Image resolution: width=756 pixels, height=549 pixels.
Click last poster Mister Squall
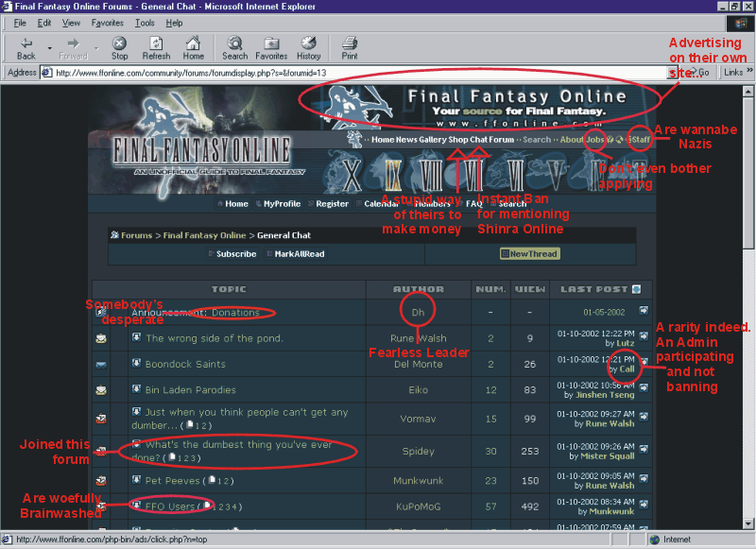pyautogui.click(x=607, y=456)
